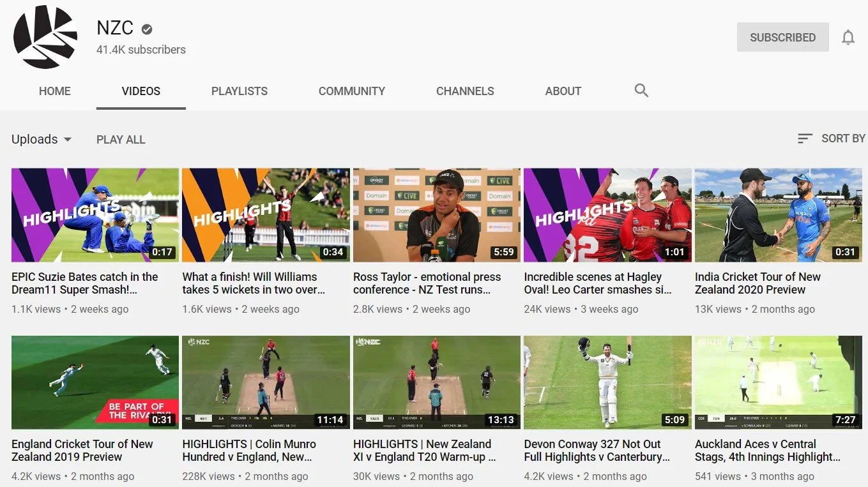Toggle the notification bell for NZC
The height and width of the screenshot is (487, 868).
[848, 38]
